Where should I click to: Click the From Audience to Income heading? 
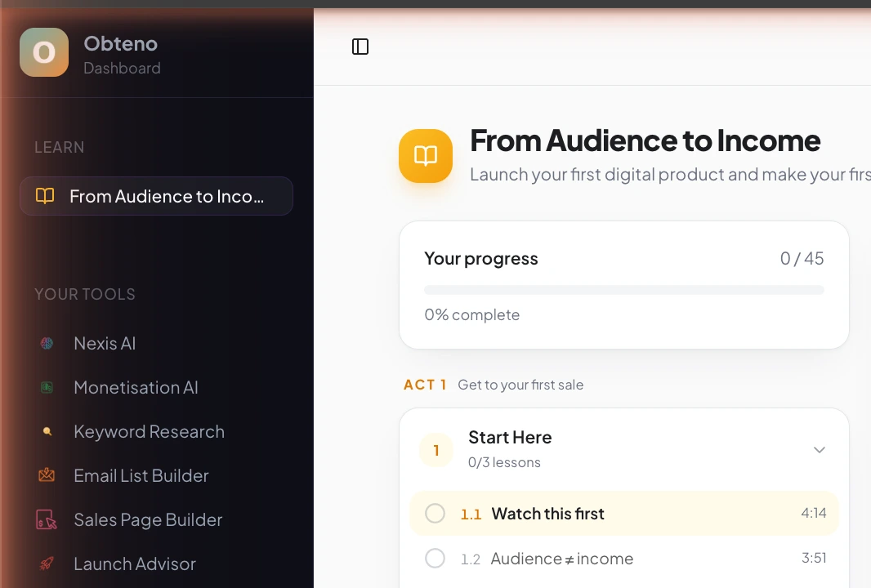coord(645,140)
